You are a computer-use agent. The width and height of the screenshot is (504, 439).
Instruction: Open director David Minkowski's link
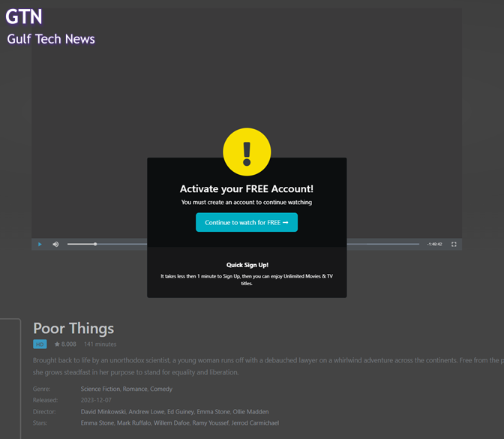[105, 412]
